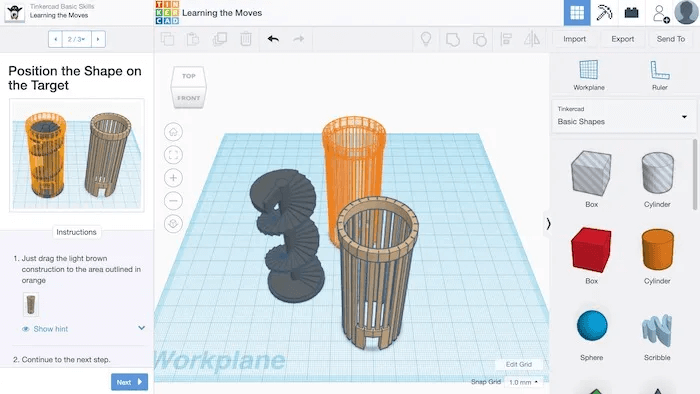Screen dimensions: 700x394
Task: Select the Ruler tool
Action: point(659,75)
